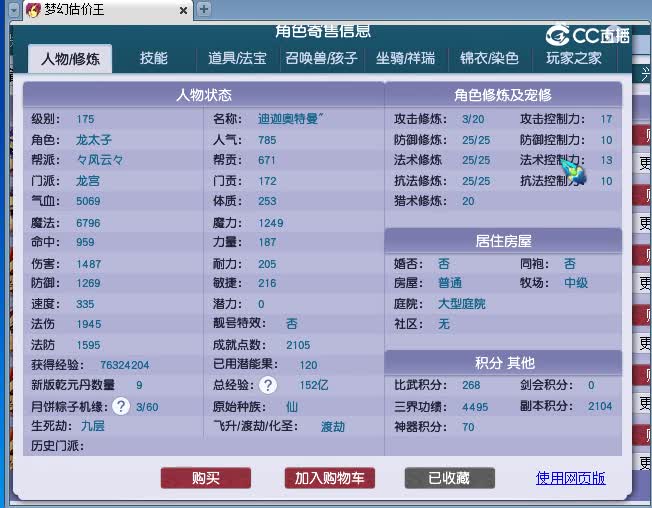This screenshot has width=652, height=508.
Task: Select 获得经验 value 76324204
Action: coord(125,365)
